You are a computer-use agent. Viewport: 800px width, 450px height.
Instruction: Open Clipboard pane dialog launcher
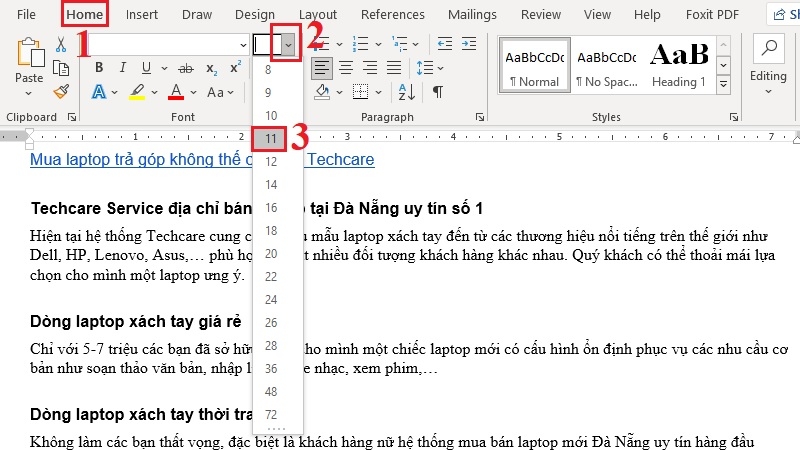(72, 117)
